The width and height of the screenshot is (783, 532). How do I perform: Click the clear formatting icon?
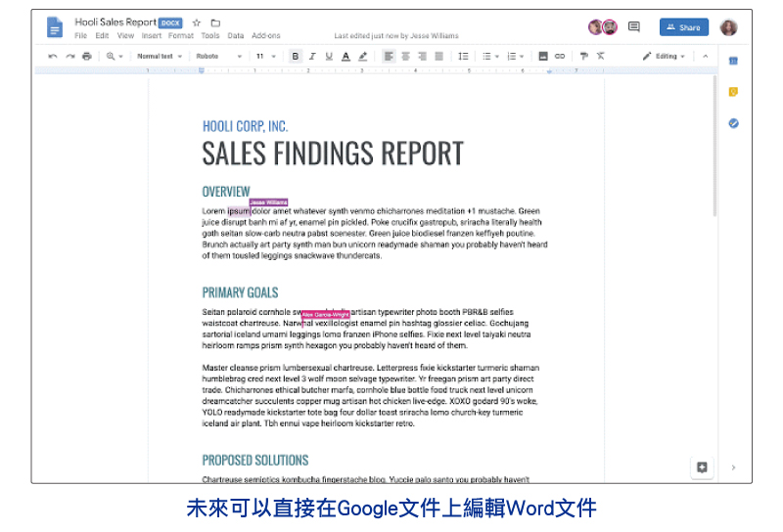(x=601, y=57)
